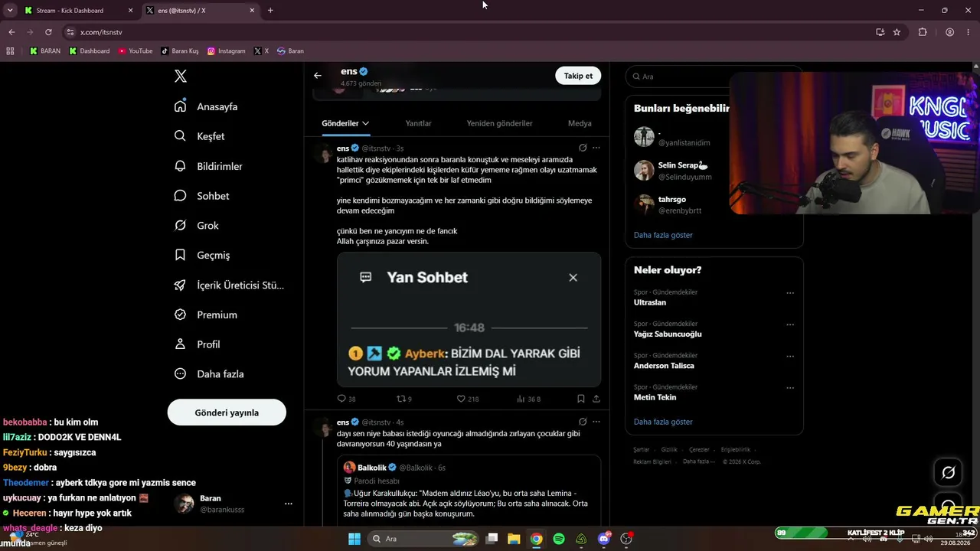Bookmark the first ens post

[581, 399]
